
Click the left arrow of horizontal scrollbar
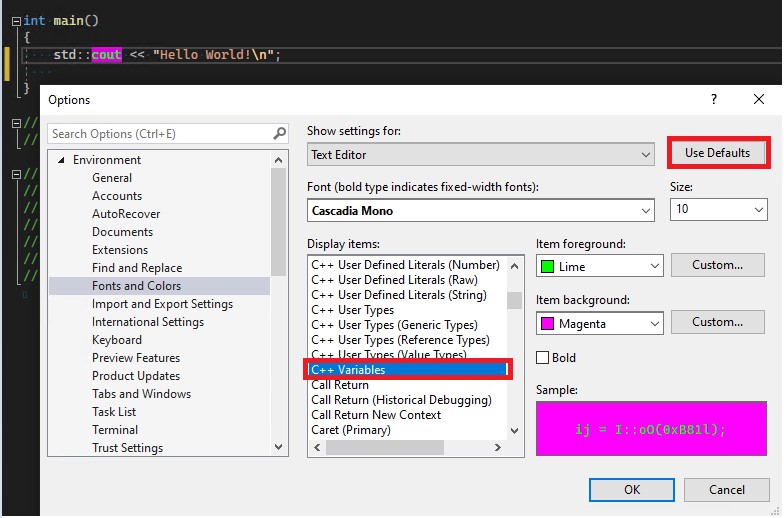[x=317, y=448]
